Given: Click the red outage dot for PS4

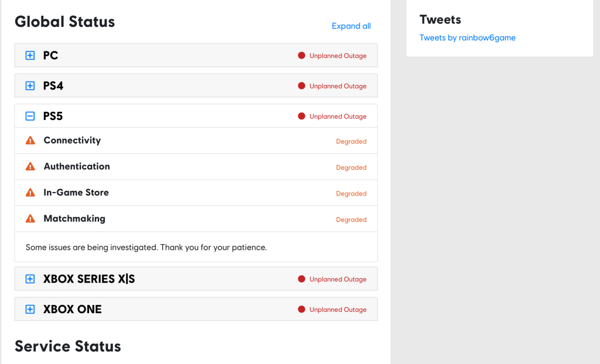Looking at the screenshot, I should (302, 86).
